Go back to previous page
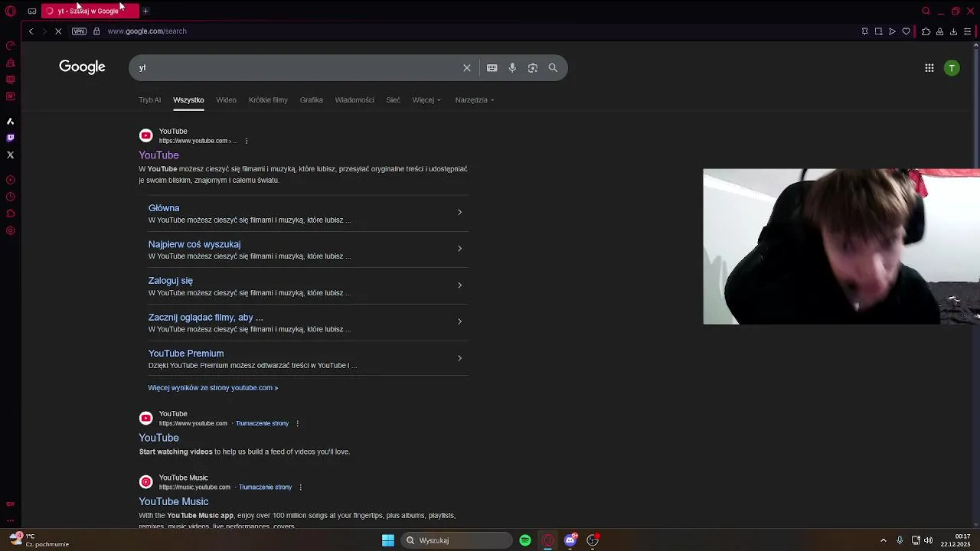This screenshot has height=551, width=980. coord(31,31)
